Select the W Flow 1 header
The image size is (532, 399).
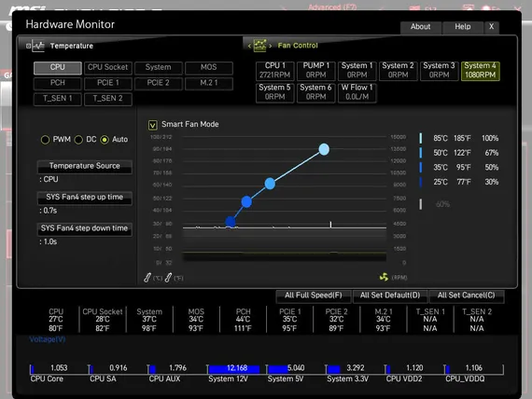[x=357, y=92]
